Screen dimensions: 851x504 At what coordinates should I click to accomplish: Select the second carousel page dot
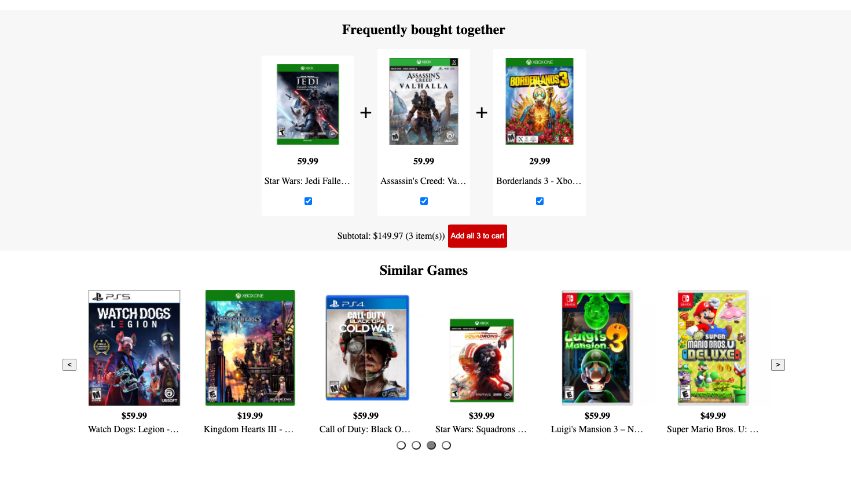416,445
